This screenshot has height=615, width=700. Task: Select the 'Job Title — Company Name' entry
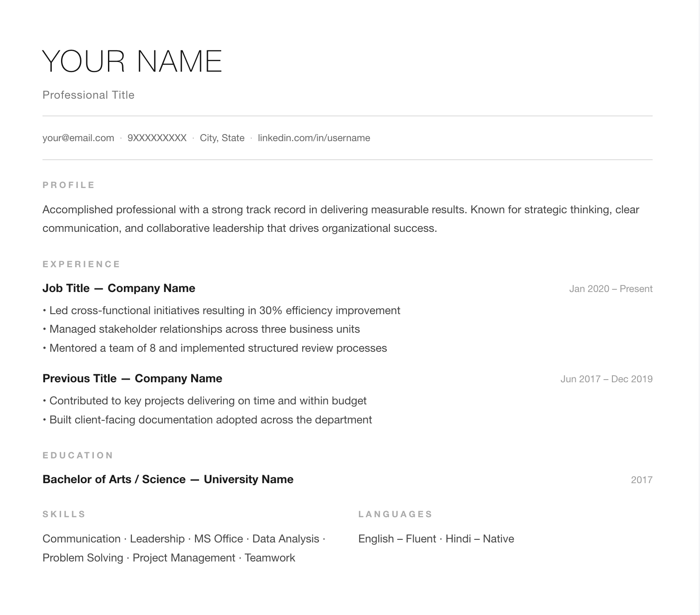click(x=119, y=288)
